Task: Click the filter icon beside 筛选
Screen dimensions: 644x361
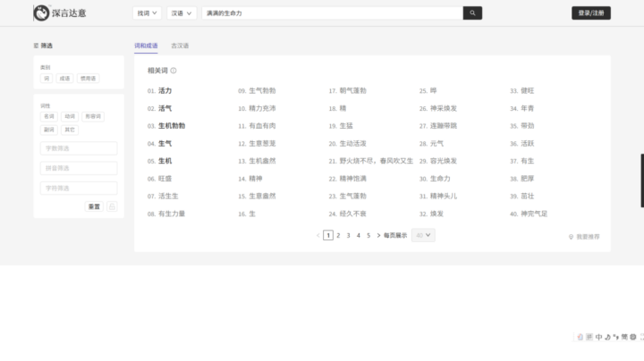Action: tap(36, 46)
